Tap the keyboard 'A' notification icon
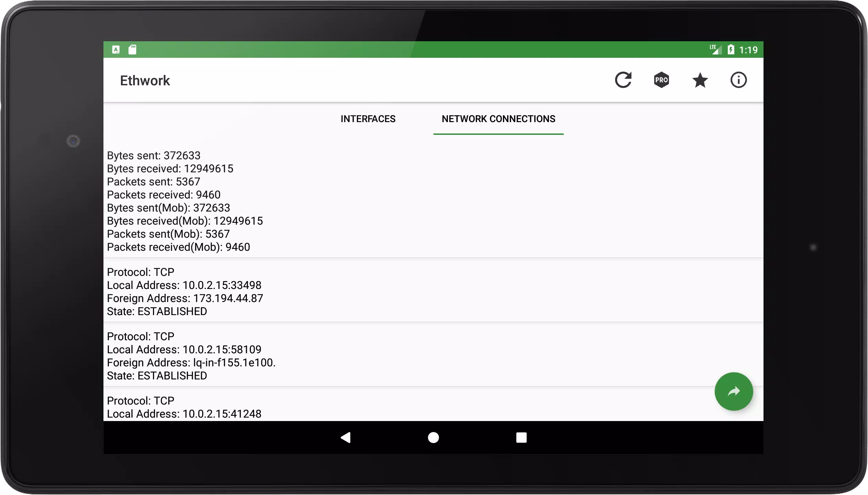The height and width of the screenshot is (495, 868). tap(116, 50)
